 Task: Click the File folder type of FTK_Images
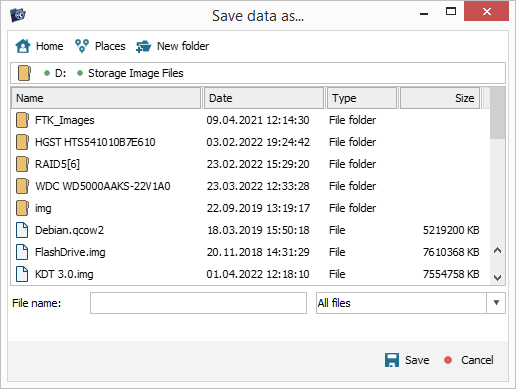(x=352, y=120)
